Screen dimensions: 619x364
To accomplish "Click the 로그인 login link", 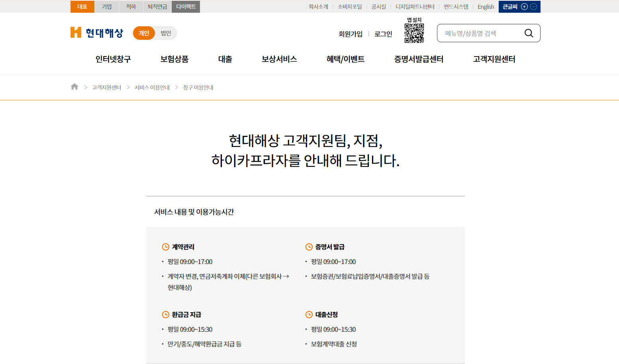I will [x=383, y=34].
